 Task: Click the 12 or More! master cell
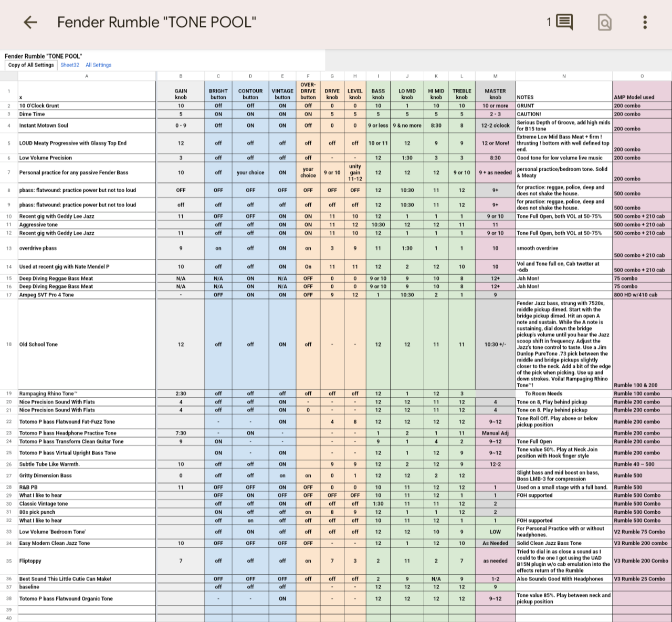point(495,143)
